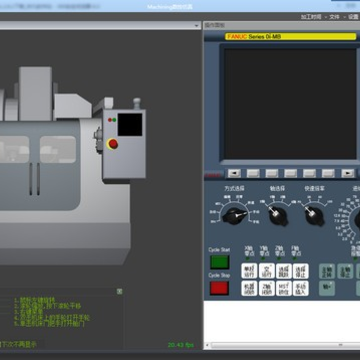Click the handwheel on the machine side
The image size is (360, 360).
[99, 141]
